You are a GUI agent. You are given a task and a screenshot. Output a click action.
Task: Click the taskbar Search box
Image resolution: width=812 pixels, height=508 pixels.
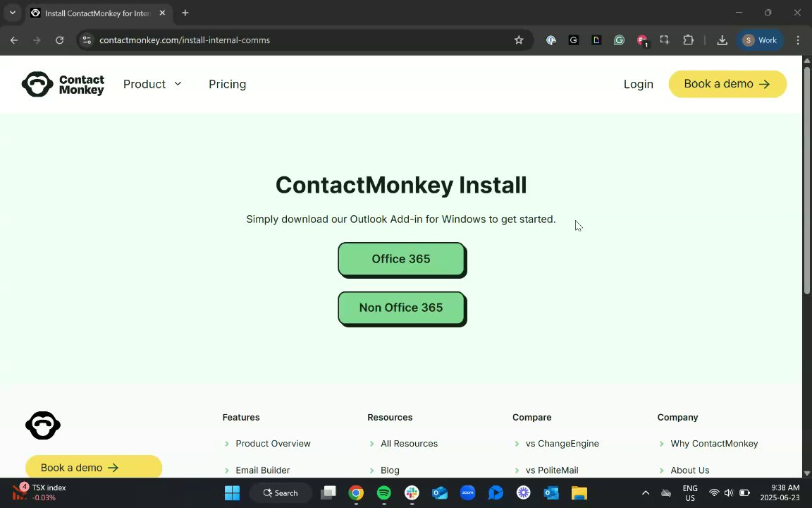click(281, 493)
